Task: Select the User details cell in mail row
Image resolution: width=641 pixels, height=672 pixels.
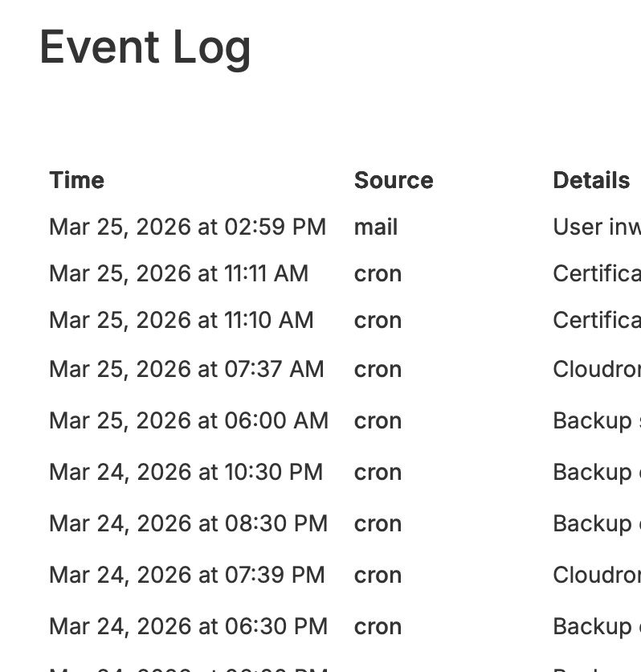Action: coord(596,227)
